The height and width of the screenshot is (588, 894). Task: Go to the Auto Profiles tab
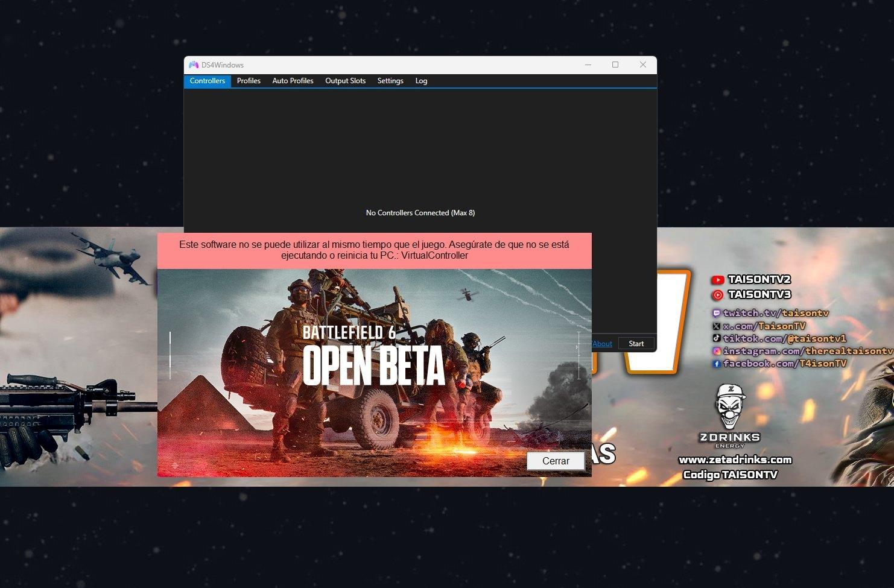pos(293,81)
